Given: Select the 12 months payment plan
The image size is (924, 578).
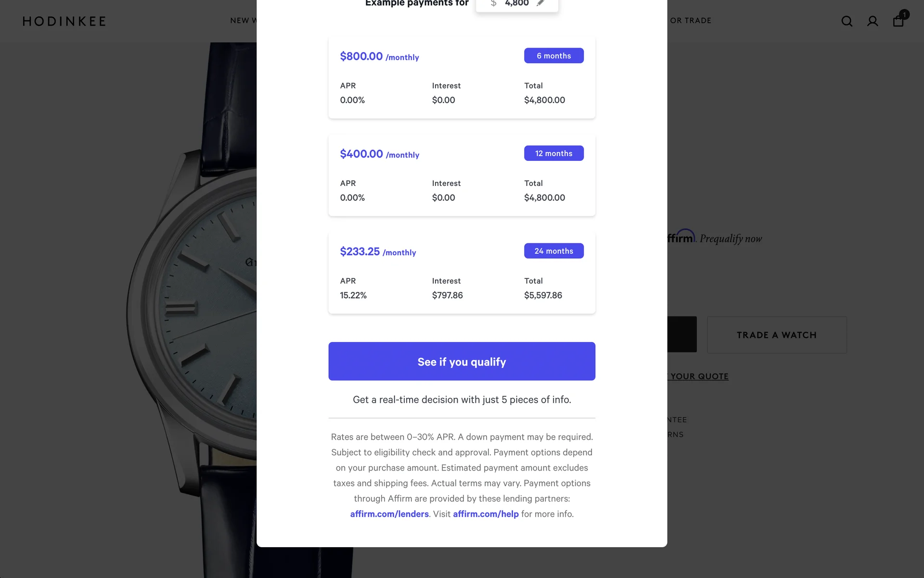Looking at the screenshot, I should point(553,154).
